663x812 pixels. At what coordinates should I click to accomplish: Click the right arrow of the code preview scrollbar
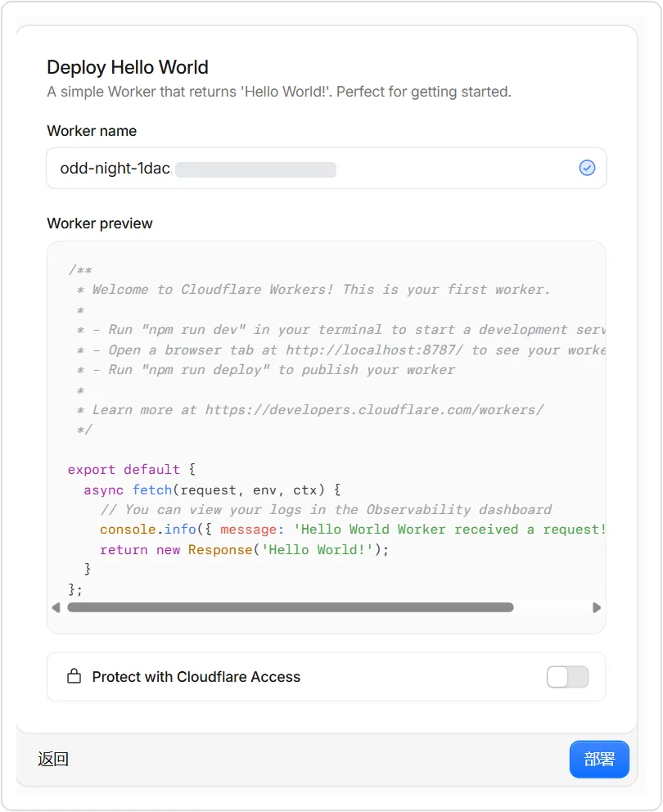pyautogui.click(x=597, y=607)
